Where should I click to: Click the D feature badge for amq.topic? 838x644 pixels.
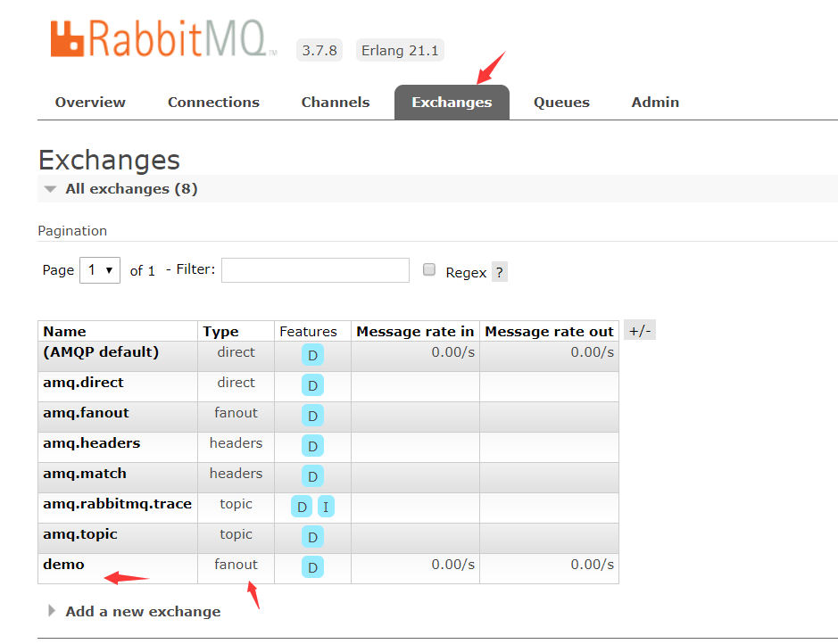coord(312,537)
